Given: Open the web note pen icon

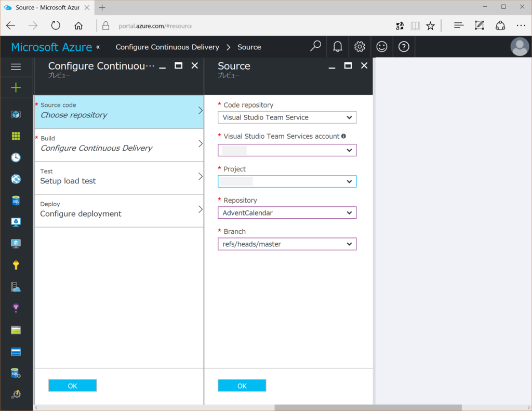Looking at the screenshot, I should point(479,25).
